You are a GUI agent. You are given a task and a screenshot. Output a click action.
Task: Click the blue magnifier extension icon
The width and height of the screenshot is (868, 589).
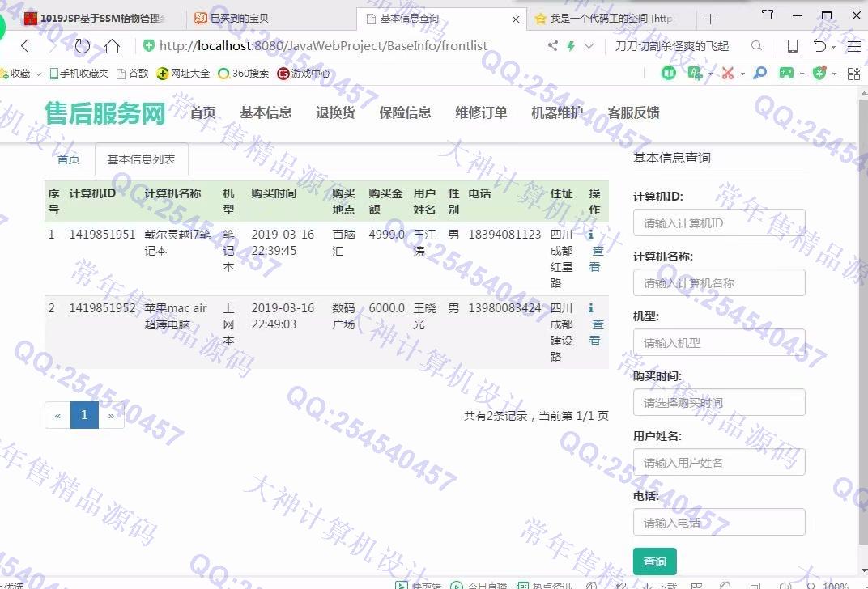(x=760, y=73)
